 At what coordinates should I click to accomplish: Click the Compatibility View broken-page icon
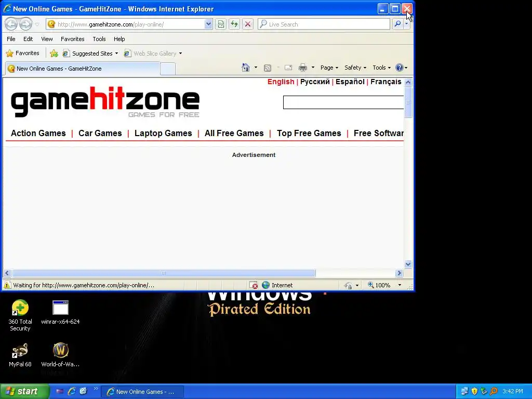[x=221, y=24]
